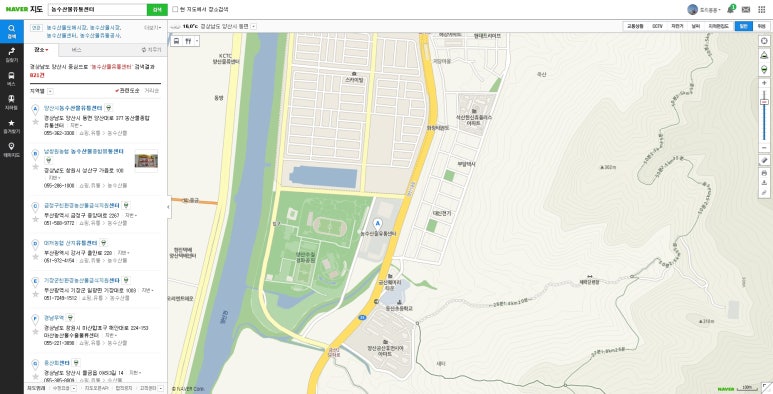Open the subway icon in left sidebar
This screenshot has width=773, height=394.
pos(11,102)
